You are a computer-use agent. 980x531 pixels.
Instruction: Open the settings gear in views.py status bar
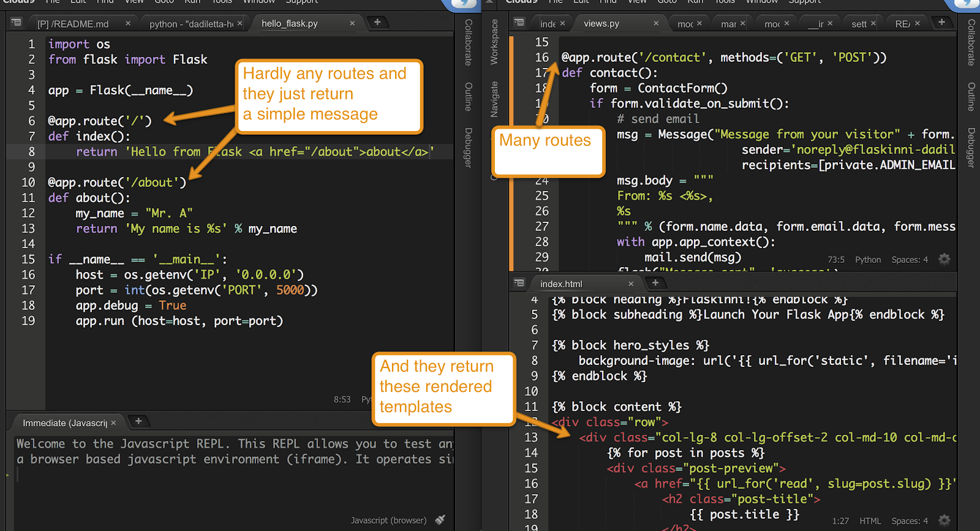[944, 259]
